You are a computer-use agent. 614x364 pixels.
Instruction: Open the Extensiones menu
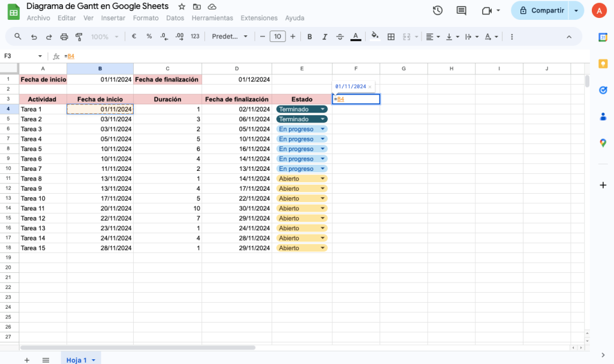click(x=258, y=18)
